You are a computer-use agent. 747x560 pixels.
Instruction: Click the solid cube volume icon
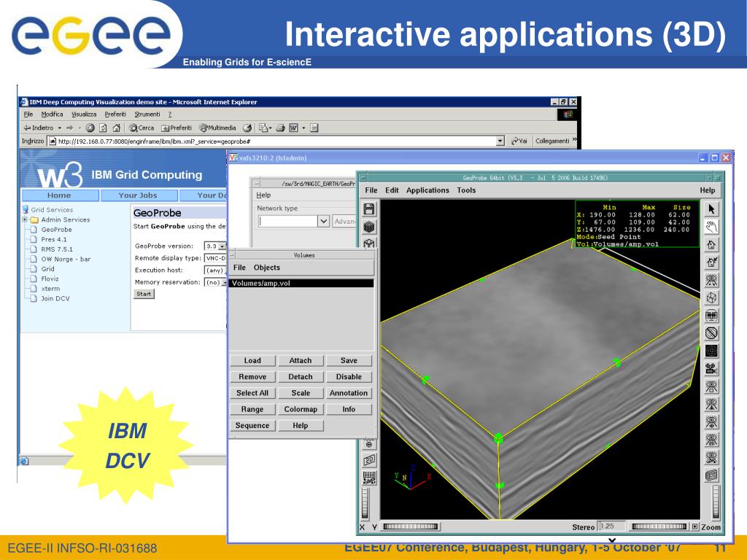369,227
